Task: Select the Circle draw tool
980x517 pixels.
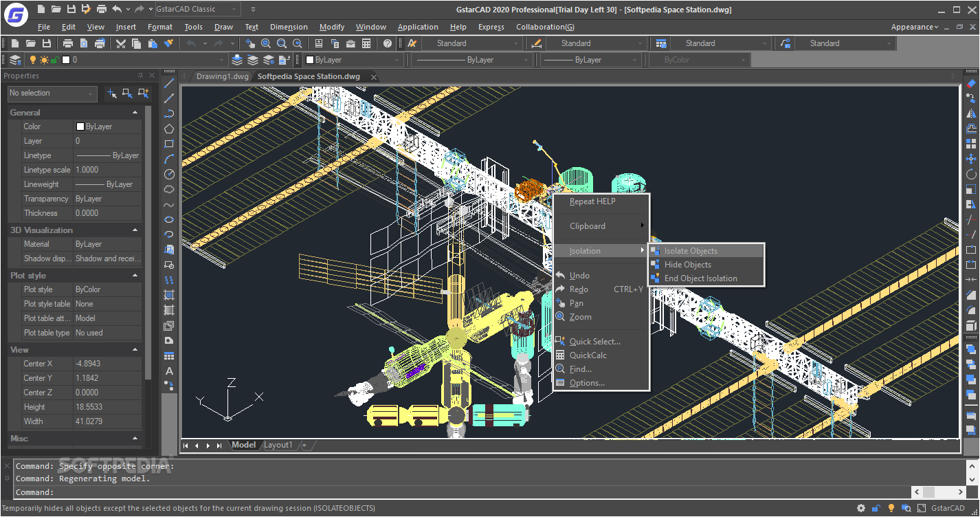Action: (x=169, y=174)
